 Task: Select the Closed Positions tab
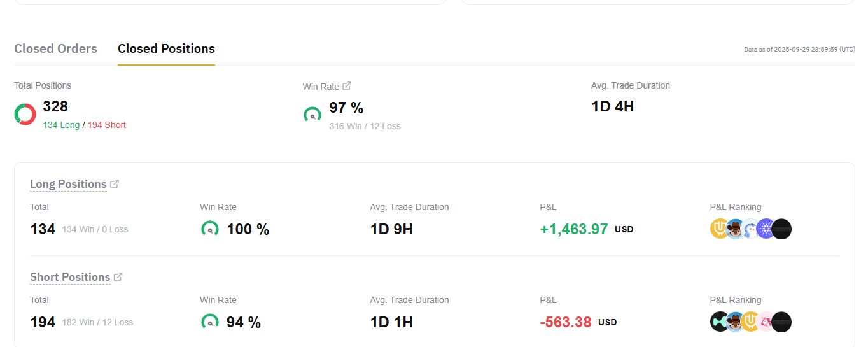166,49
